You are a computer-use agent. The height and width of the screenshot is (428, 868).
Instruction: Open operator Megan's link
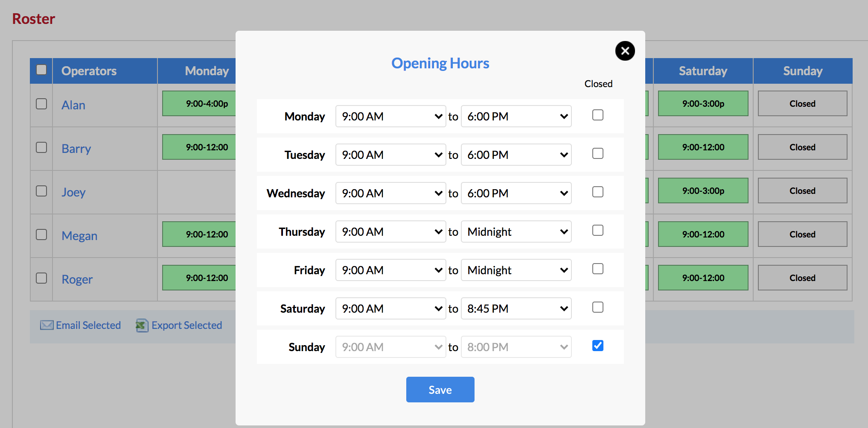pos(79,236)
